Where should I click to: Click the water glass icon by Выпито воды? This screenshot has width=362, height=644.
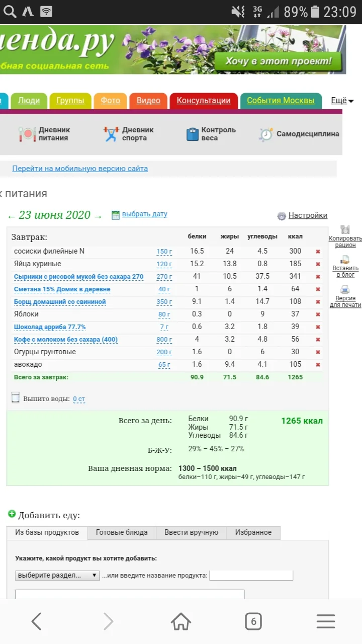pos(16,397)
